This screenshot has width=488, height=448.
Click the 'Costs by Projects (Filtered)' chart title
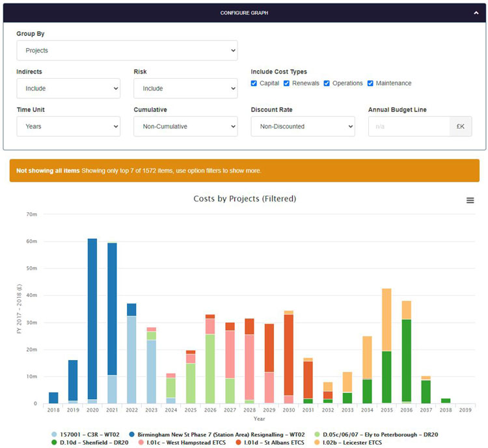[245, 199]
